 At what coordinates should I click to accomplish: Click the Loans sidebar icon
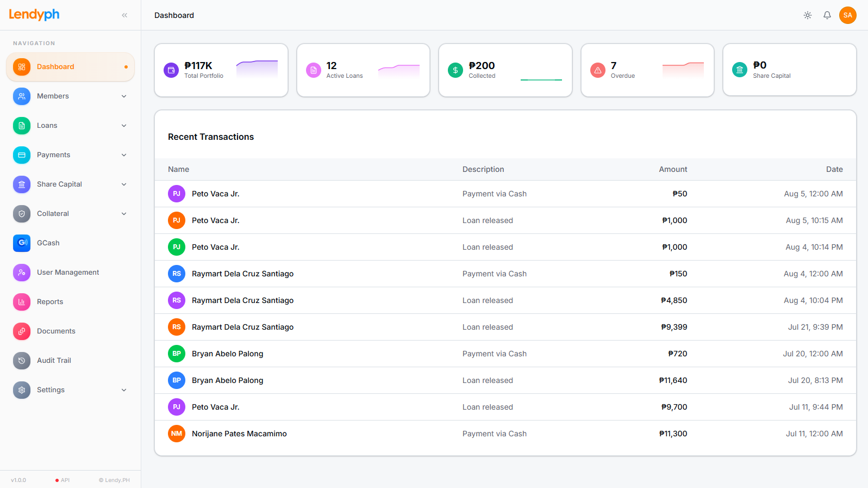point(22,126)
